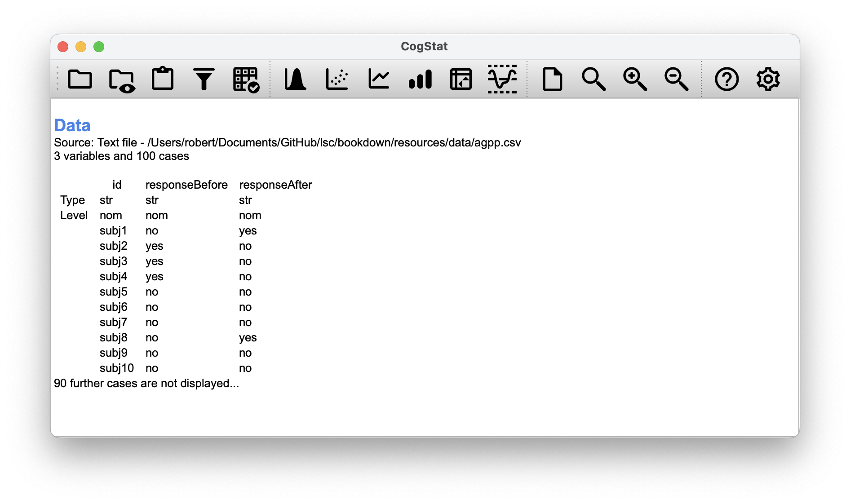Open Preferences via the gear icon
This screenshot has height=504, width=850.
coord(768,80)
